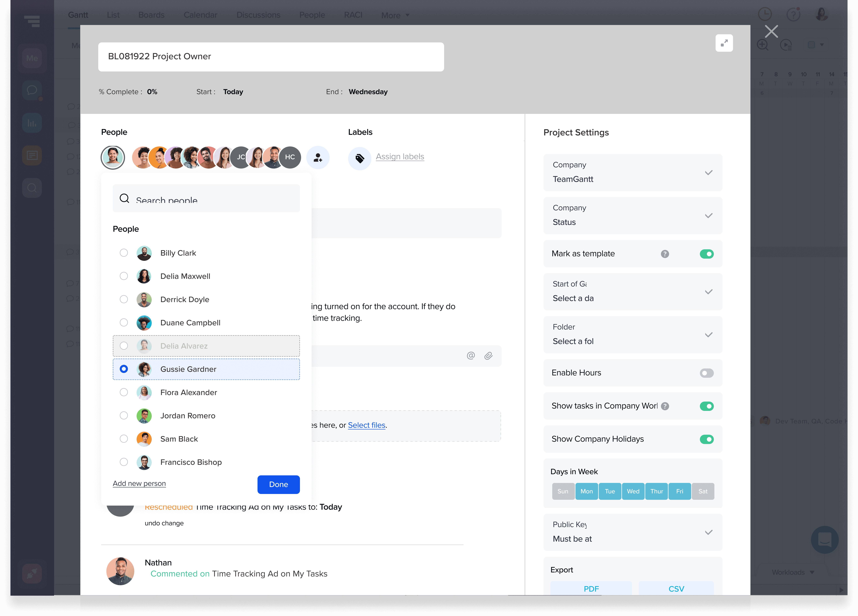Click the add person icon

[318, 157]
